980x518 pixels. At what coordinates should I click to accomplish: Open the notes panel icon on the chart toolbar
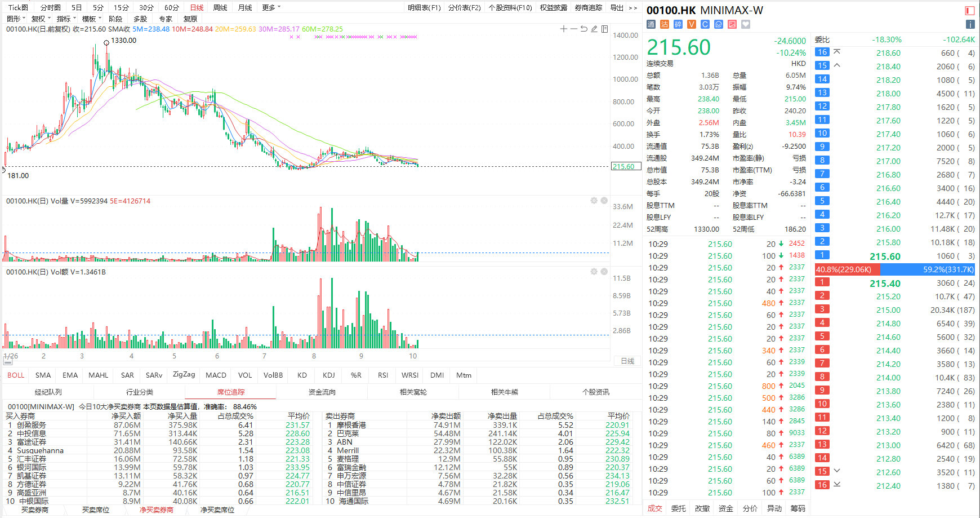click(x=604, y=29)
